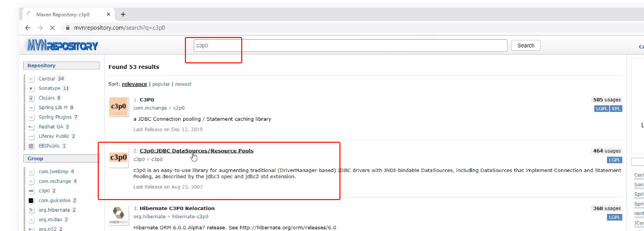Click the Spring Plugins repository icon

pos(31,117)
